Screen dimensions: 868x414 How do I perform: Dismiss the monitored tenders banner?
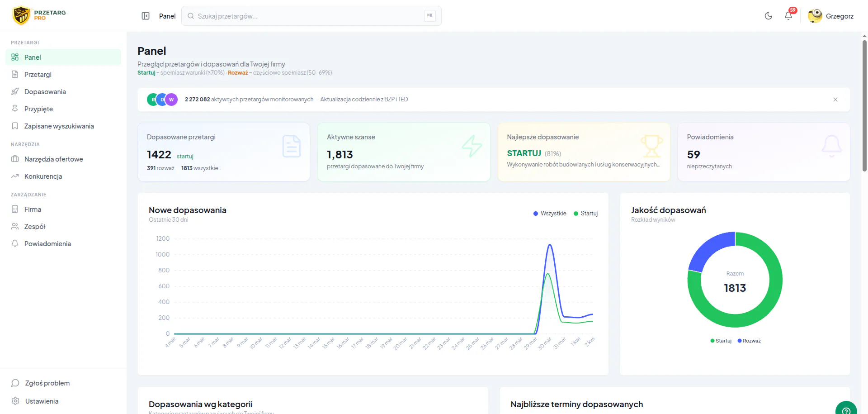[x=835, y=100]
